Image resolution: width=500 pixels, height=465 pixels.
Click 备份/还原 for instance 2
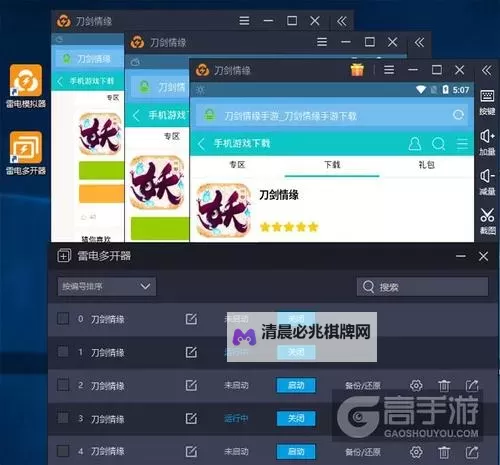click(x=363, y=386)
